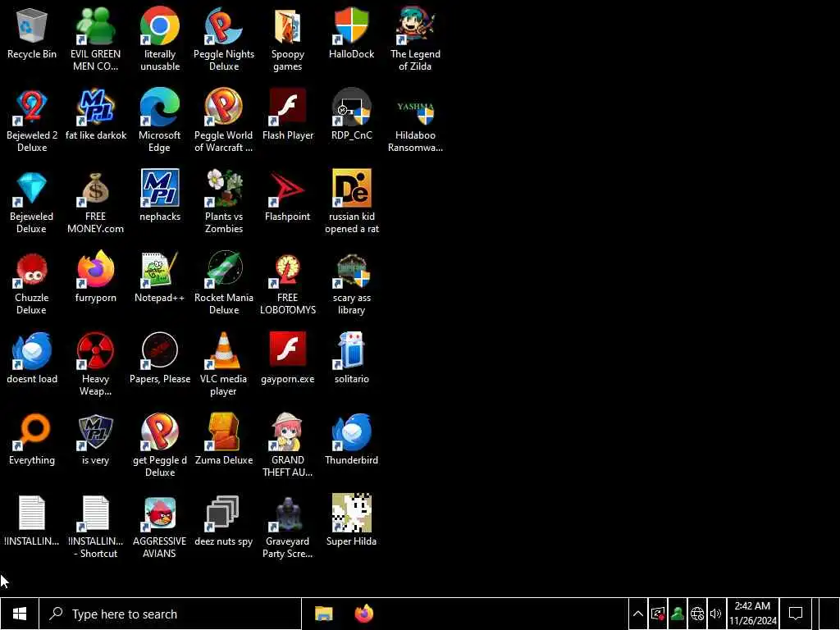Viewport: 840px width, 630px height.
Task: Select the RDP_CnC shortcut
Action: point(351,115)
